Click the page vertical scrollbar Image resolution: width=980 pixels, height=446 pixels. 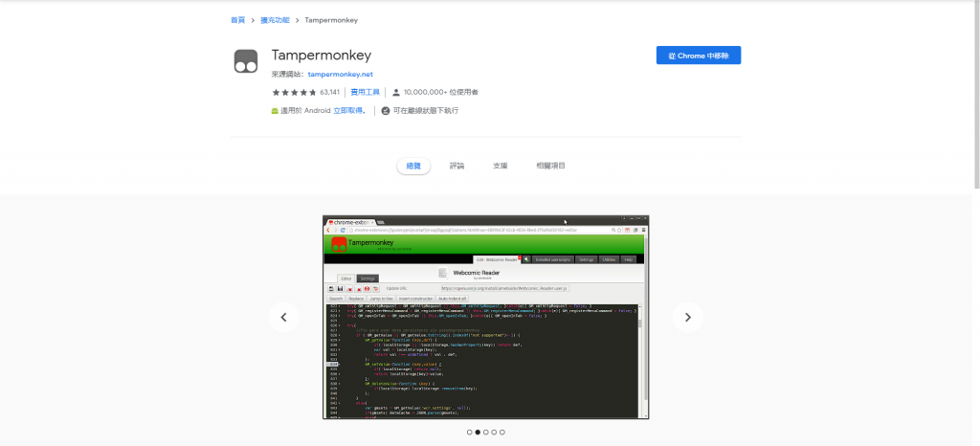[977, 94]
